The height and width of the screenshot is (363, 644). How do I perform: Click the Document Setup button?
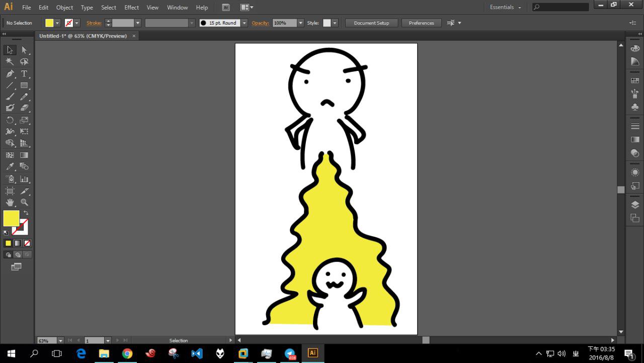point(371,23)
